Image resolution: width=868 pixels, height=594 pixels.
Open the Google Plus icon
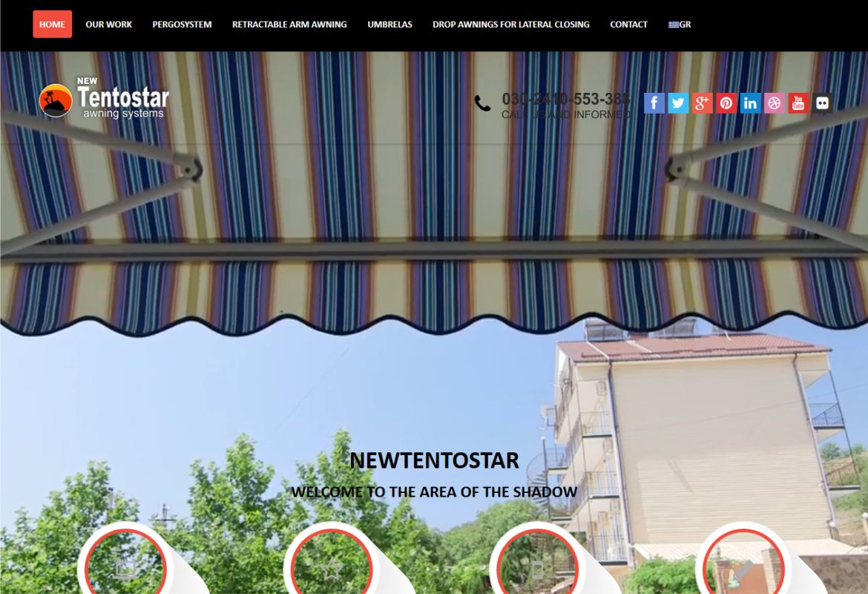point(702,103)
